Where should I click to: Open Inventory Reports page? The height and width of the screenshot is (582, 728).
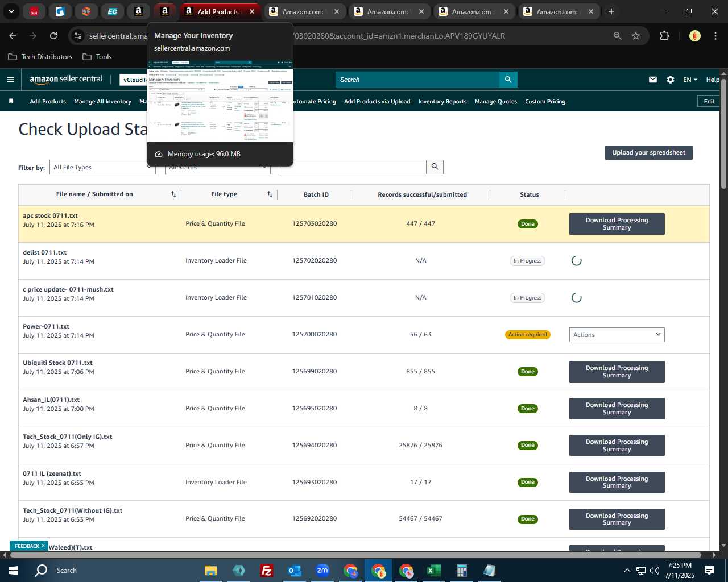pyautogui.click(x=442, y=101)
